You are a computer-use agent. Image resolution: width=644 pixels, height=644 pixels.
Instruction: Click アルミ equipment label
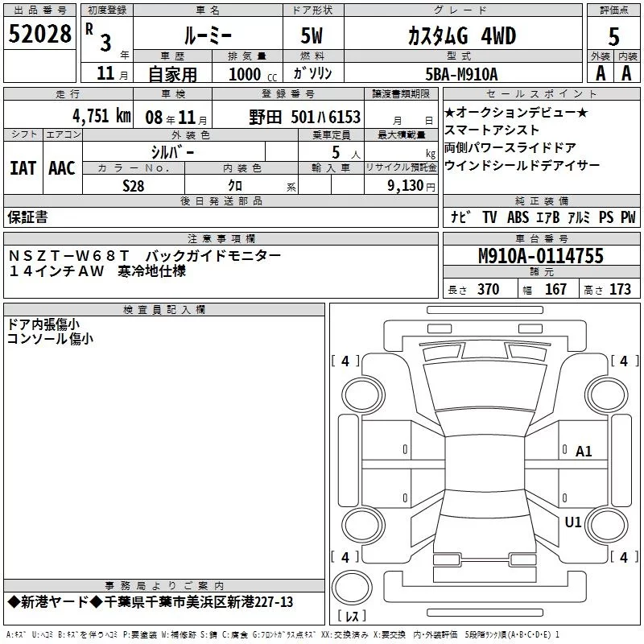coord(579,217)
